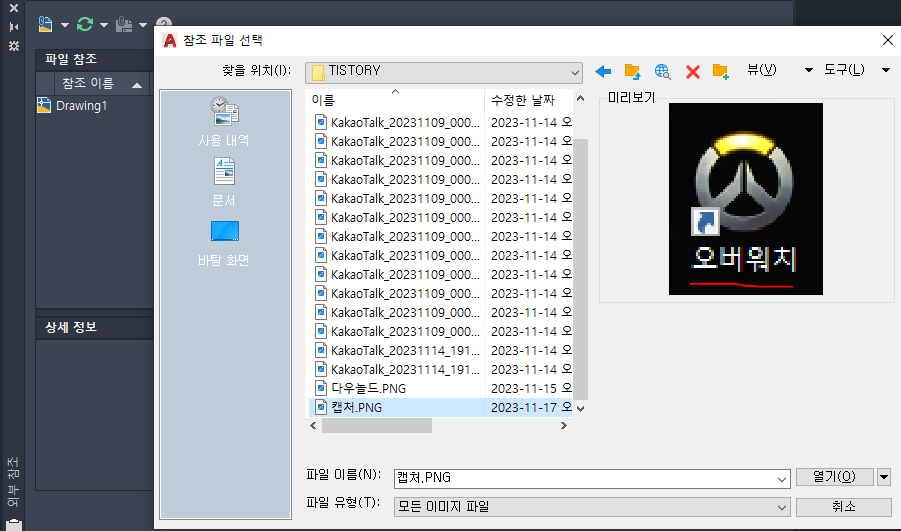
Task: Click the vertical scrollbar thumb of file list
Action: [580, 269]
